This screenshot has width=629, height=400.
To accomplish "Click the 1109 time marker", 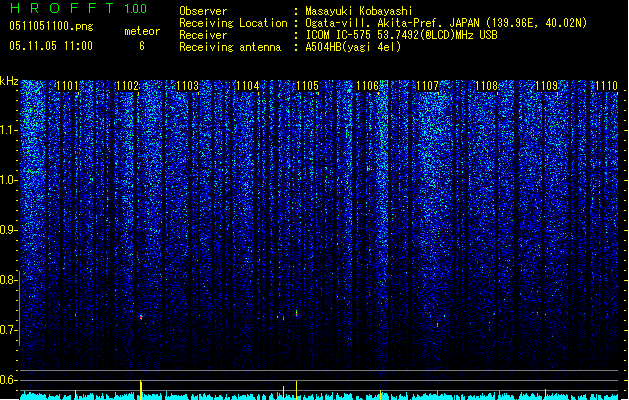I will tap(547, 86).
